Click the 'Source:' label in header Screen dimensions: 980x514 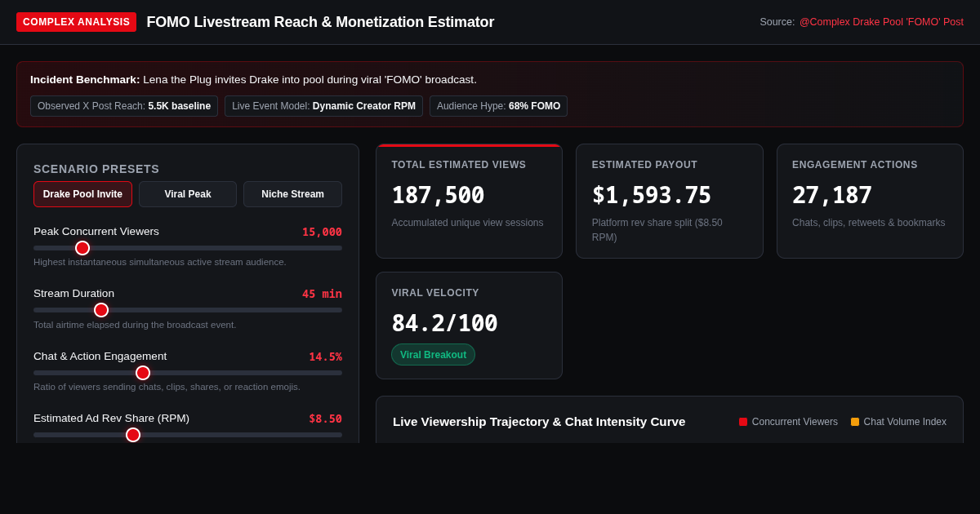pyautogui.click(x=777, y=22)
